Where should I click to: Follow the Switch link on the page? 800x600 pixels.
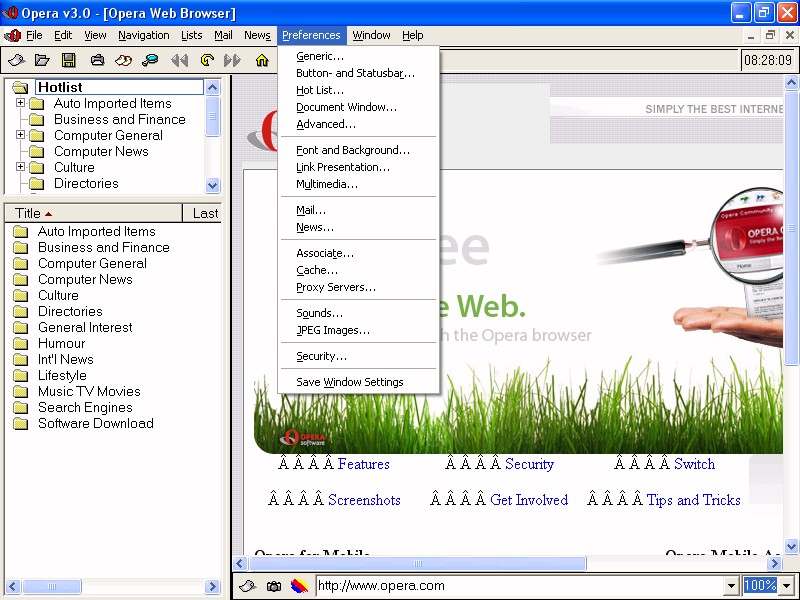(694, 464)
